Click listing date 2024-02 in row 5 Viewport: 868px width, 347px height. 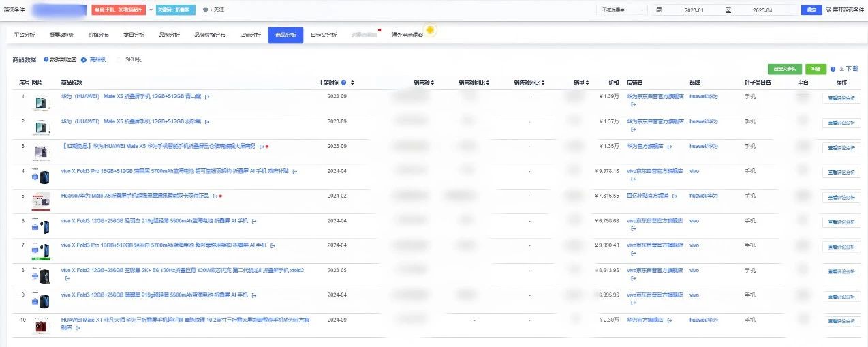337,196
